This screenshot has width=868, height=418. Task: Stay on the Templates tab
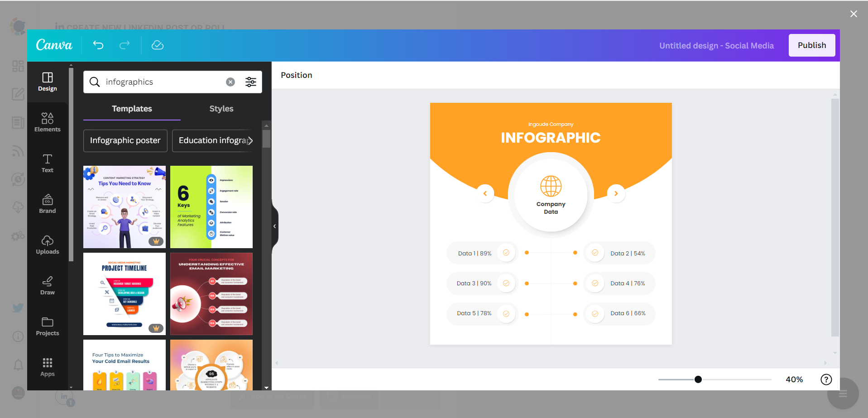(132, 109)
